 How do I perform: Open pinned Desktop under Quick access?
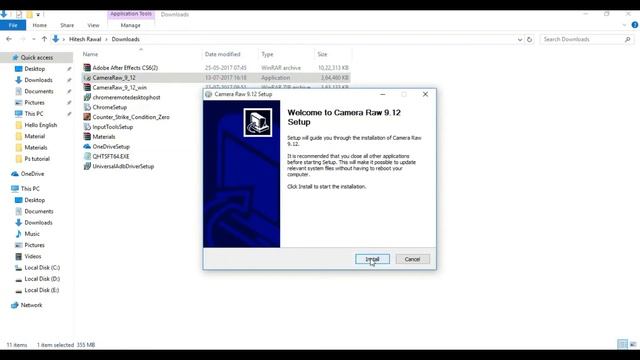click(x=35, y=69)
